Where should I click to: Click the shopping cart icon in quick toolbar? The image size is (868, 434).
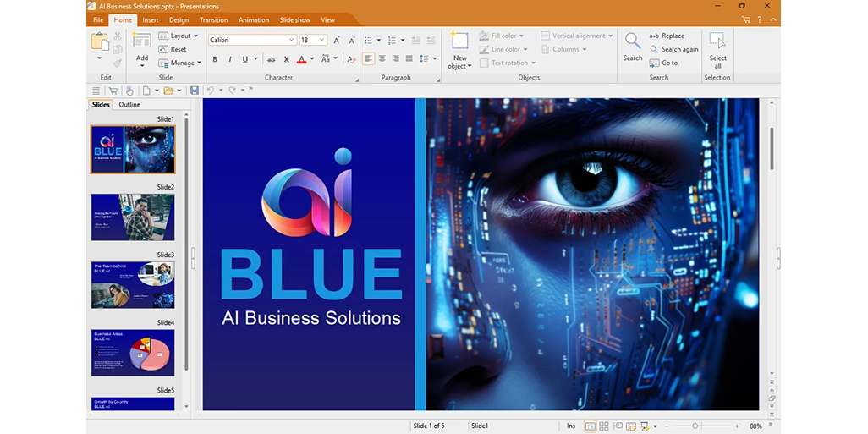click(113, 91)
